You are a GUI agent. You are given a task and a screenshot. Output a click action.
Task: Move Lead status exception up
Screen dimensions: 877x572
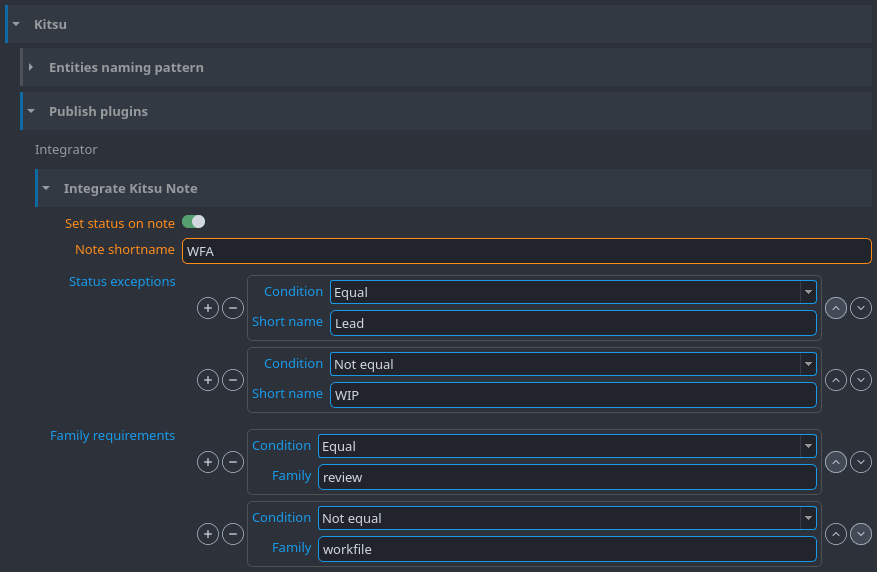[x=836, y=308]
